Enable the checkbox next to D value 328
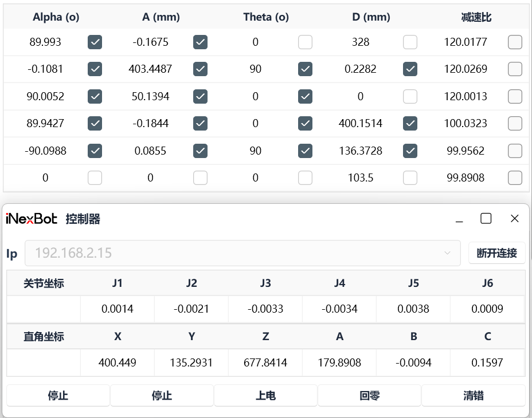The width and height of the screenshot is (532, 418). [x=410, y=42]
